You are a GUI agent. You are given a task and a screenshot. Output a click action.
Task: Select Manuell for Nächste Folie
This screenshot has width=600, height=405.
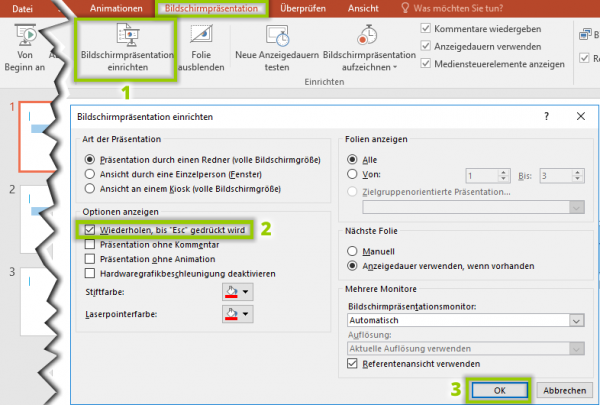click(352, 251)
